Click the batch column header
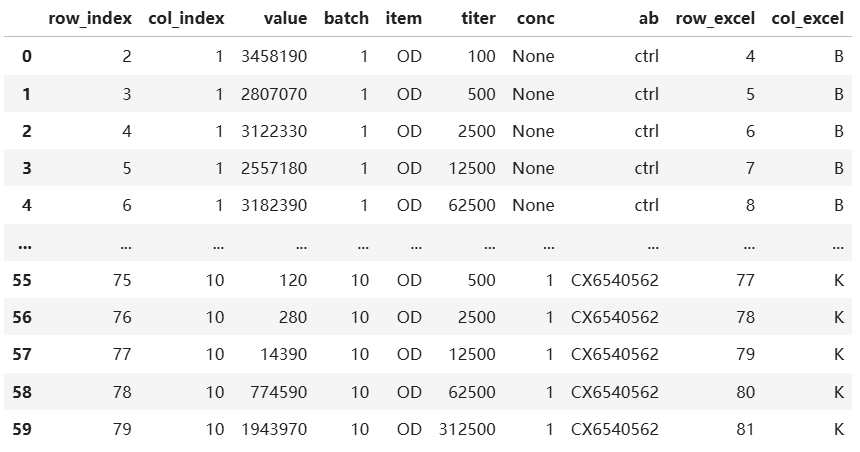860x452 pixels. point(346,18)
